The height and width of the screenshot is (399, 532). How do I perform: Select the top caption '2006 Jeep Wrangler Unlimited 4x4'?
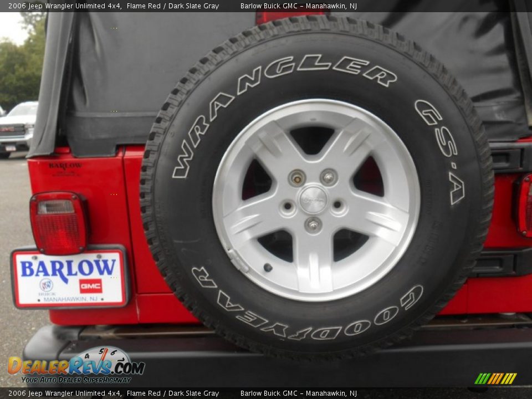point(65,6)
